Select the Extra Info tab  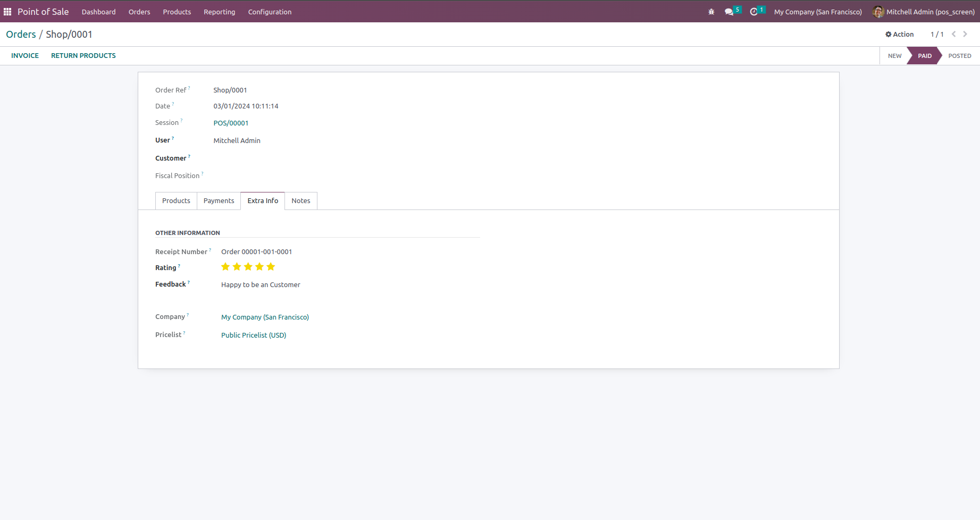[x=263, y=200]
